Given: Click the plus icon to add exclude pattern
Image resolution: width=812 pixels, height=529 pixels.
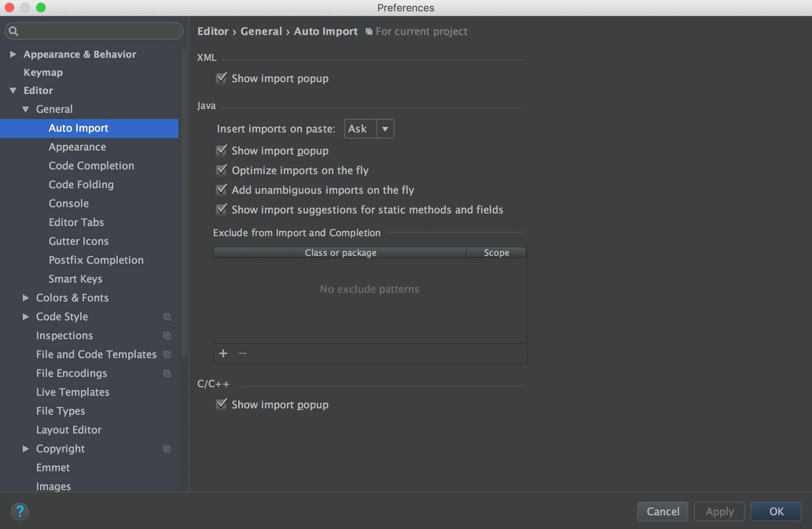Looking at the screenshot, I should coord(223,353).
